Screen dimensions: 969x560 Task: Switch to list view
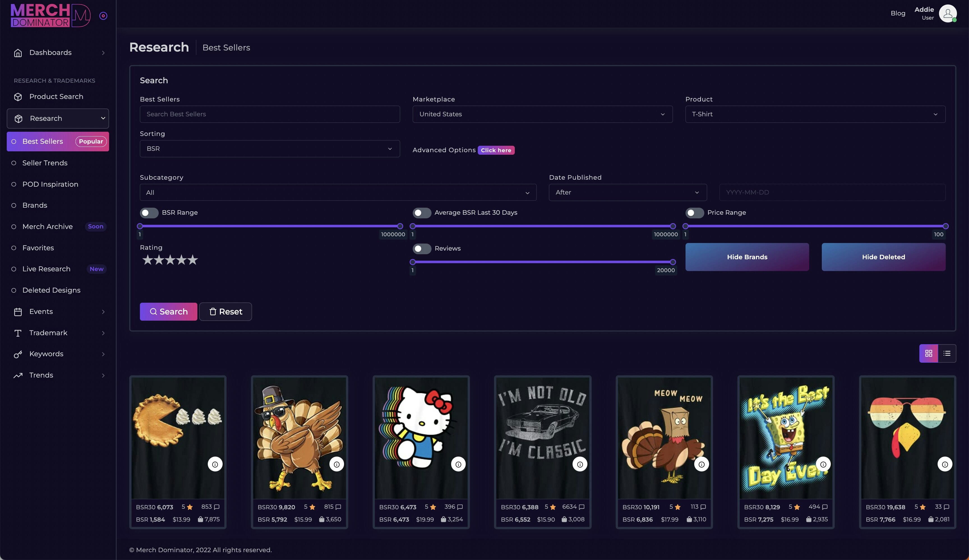[x=947, y=353]
